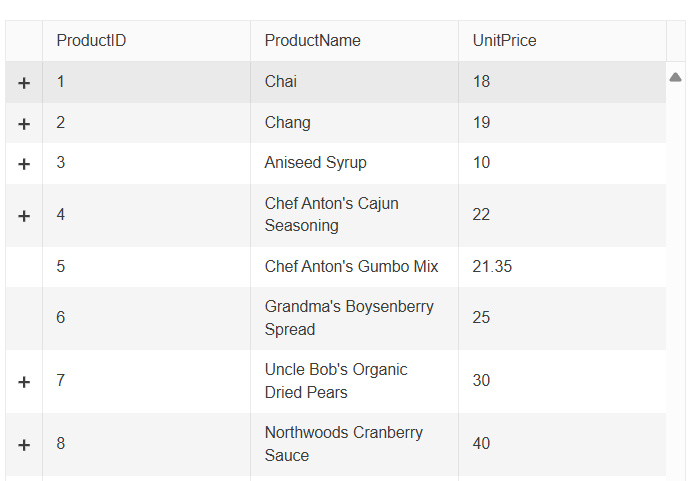Viewport: 693px width, 481px height.
Task: Click ProductID 6 cell
Action: coord(61,318)
